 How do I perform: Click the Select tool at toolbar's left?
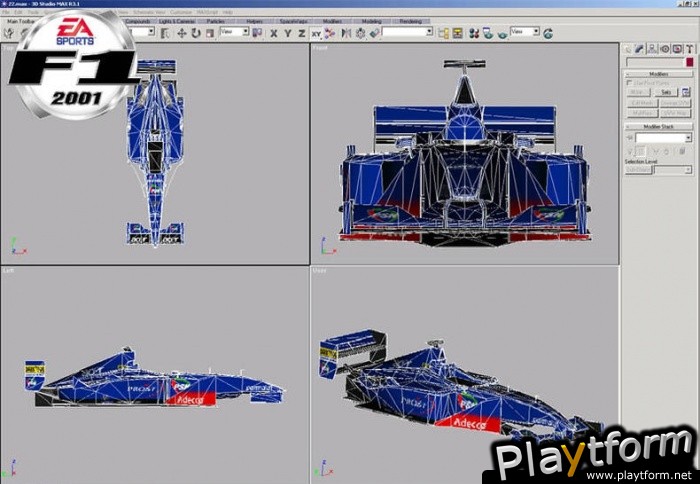point(9,33)
